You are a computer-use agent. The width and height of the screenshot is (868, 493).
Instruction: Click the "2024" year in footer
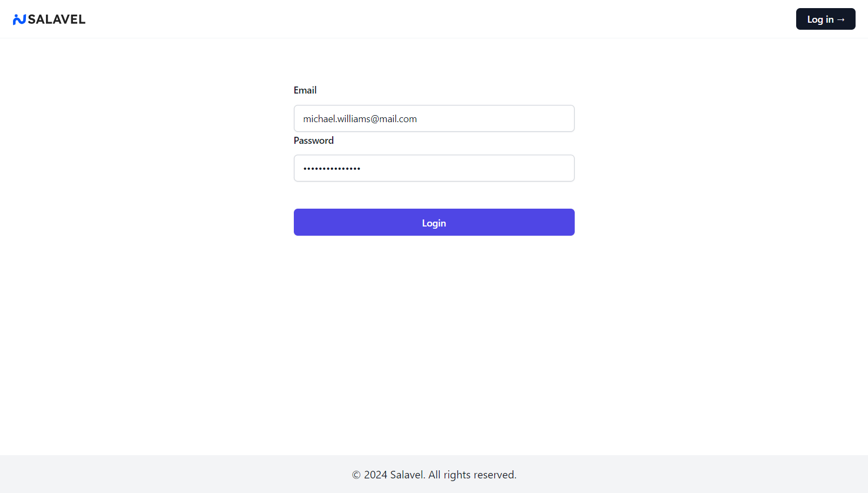[x=375, y=475]
